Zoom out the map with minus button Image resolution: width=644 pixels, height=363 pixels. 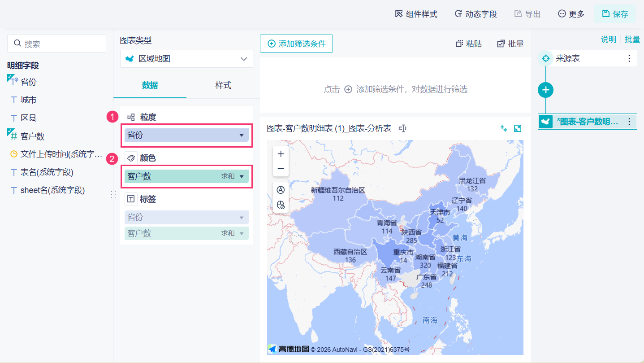(281, 169)
